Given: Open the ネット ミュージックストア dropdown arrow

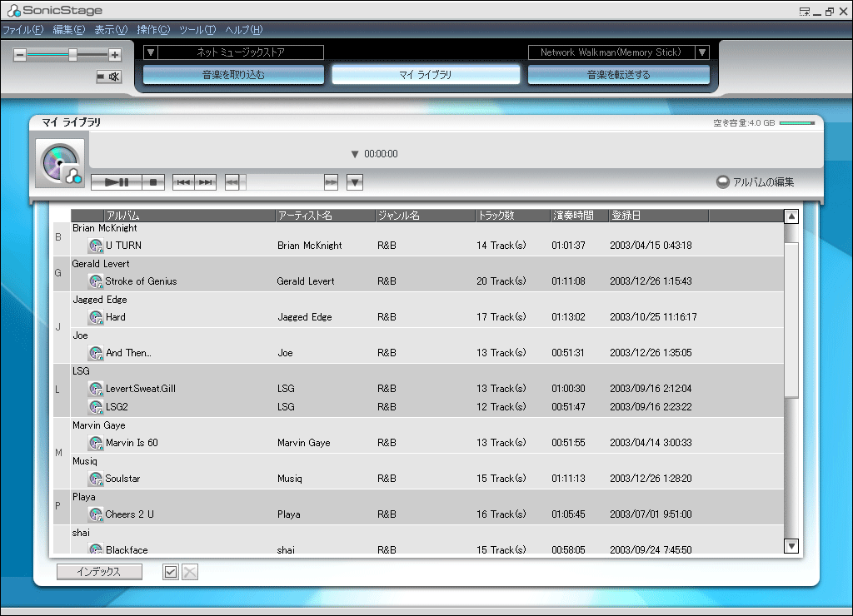Looking at the screenshot, I should (151, 52).
